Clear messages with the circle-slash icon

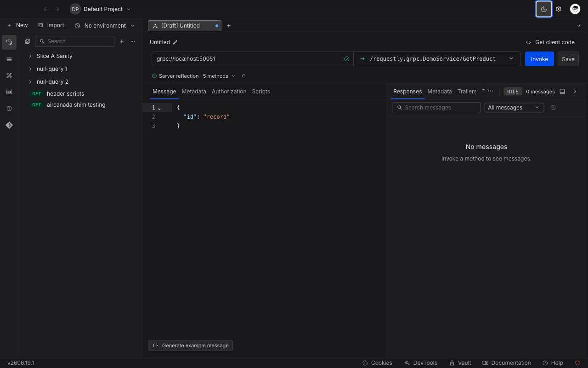(x=553, y=108)
